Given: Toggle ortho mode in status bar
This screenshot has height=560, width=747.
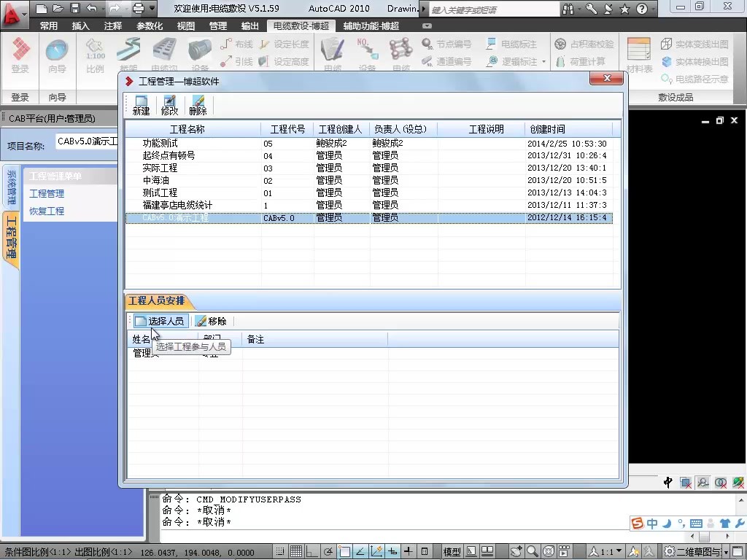Looking at the screenshot, I should pos(312,551).
